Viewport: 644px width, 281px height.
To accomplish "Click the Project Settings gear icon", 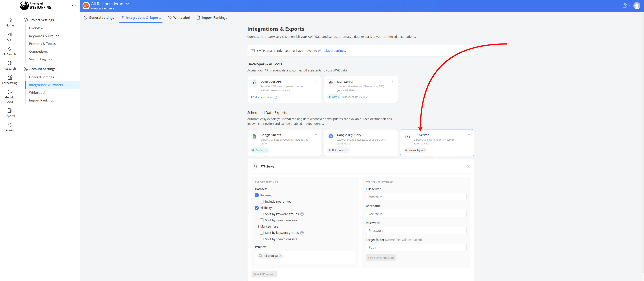I will pyautogui.click(x=25, y=20).
